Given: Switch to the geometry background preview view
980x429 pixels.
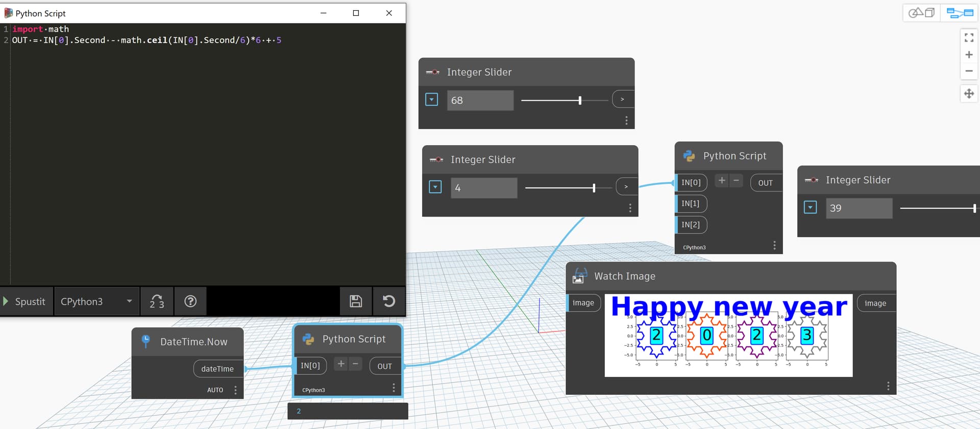Looking at the screenshot, I should (922, 13).
